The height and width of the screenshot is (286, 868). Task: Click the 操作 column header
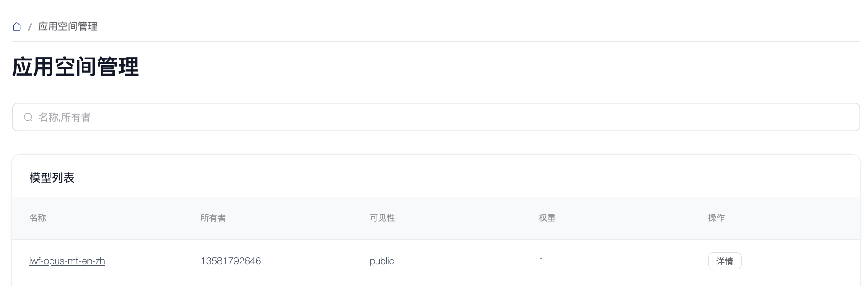(716, 218)
